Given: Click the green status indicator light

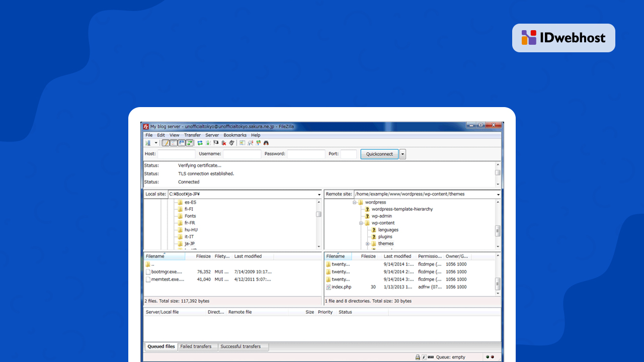Looking at the screenshot, I should click(487, 357).
